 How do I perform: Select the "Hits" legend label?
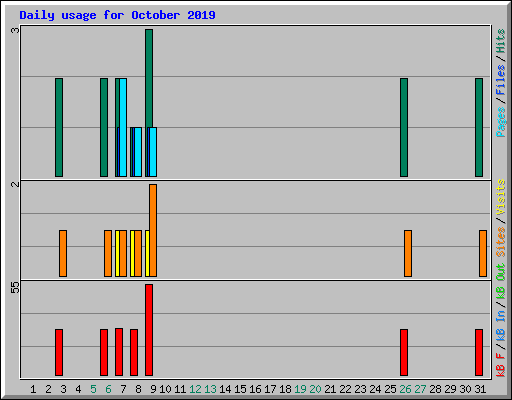pos(501,41)
